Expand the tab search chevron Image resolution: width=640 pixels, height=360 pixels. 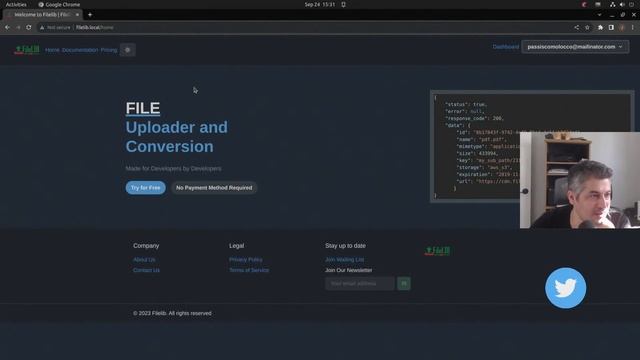click(x=599, y=15)
